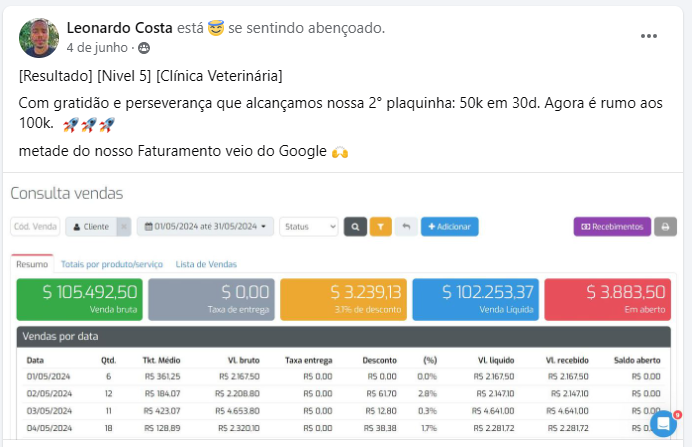Switch to Lista de Vendas tab
The width and height of the screenshot is (692, 447).
click(x=206, y=264)
